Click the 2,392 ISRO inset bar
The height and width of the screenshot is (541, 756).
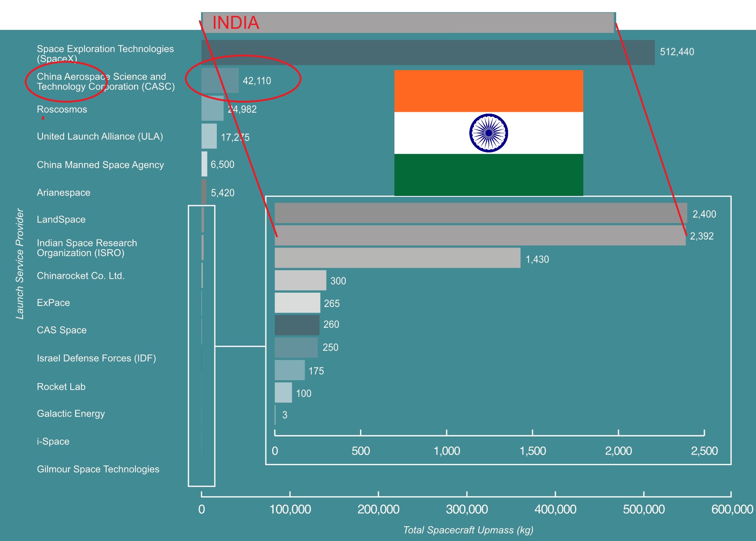click(x=480, y=236)
